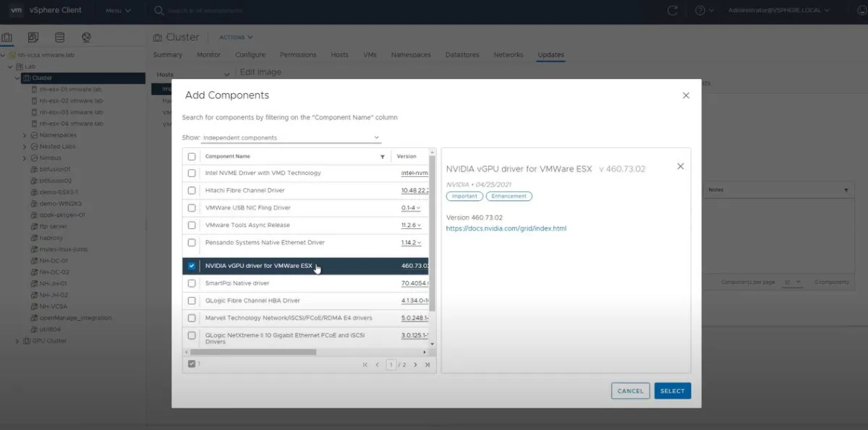Expand the Namespaces tree node
The height and width of the screenshot is (430, 868).
[x=25, y=135]
